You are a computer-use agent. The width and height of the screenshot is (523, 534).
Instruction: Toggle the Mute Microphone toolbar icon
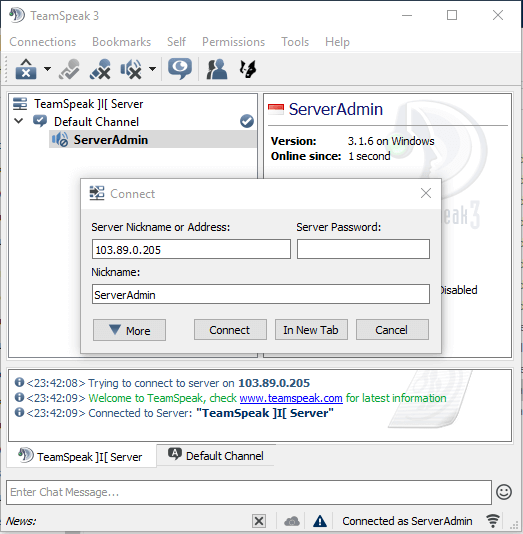coord(100,69)
